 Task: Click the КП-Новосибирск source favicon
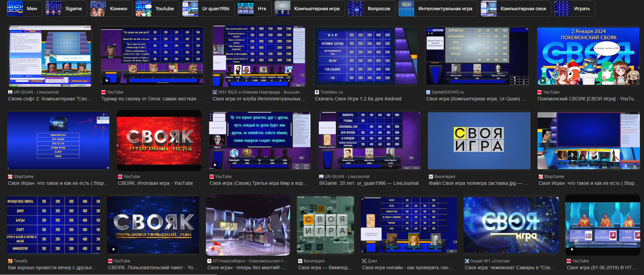tap(209, 261)
